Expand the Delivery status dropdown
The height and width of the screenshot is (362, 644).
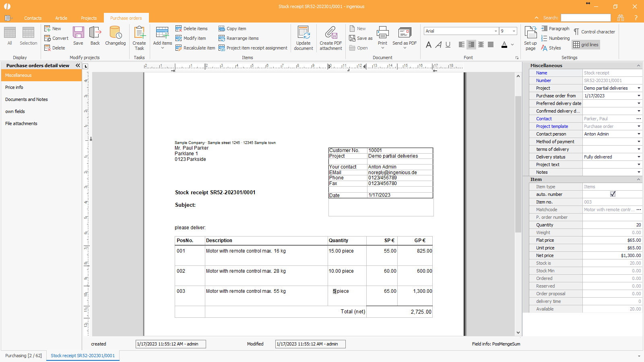pos(639,157)
